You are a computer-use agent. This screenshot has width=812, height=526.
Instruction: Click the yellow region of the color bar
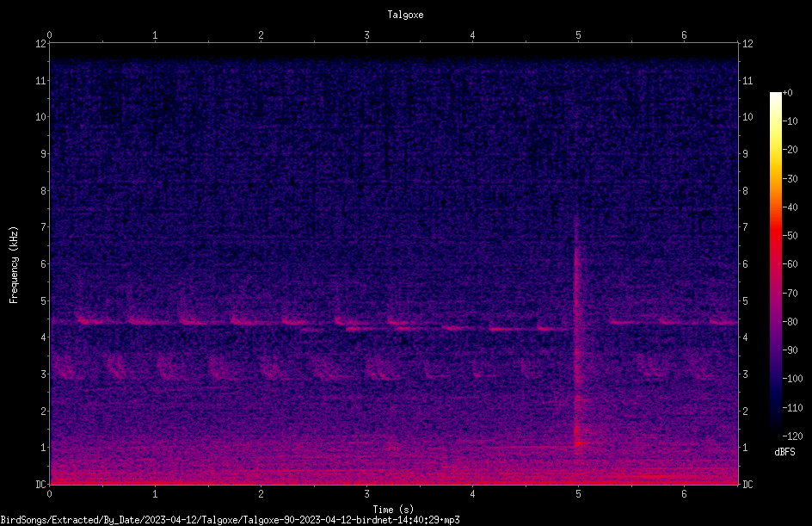tap(776, 156)
